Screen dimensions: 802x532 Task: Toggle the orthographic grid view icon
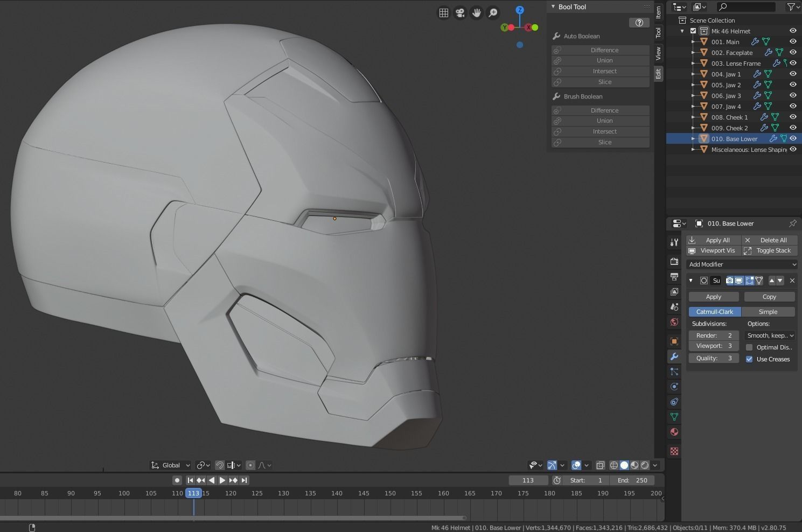[444, 13]
